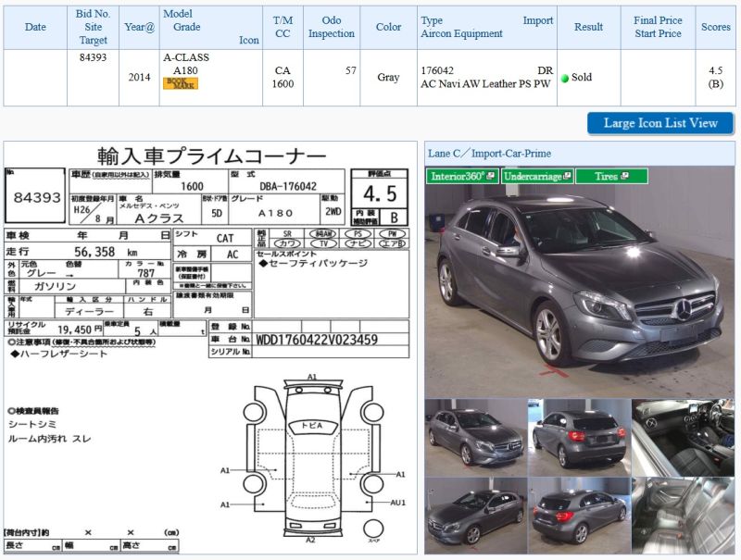Open the Interior360° viewer
Viewport: 741px width, 560px height.
click(462, 176)
